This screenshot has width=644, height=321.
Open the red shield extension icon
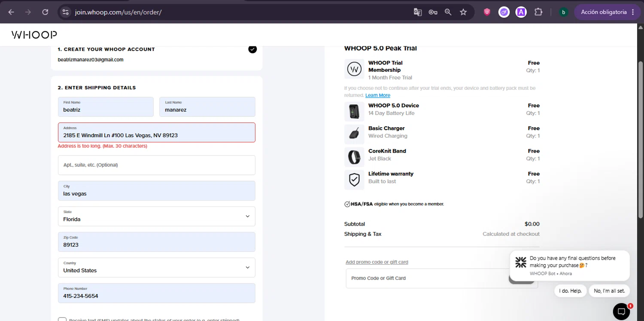click(487, 12)
